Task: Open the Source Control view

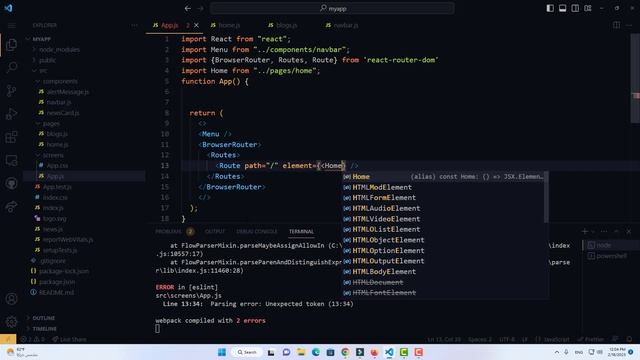Action: click(x=11, y=90)
